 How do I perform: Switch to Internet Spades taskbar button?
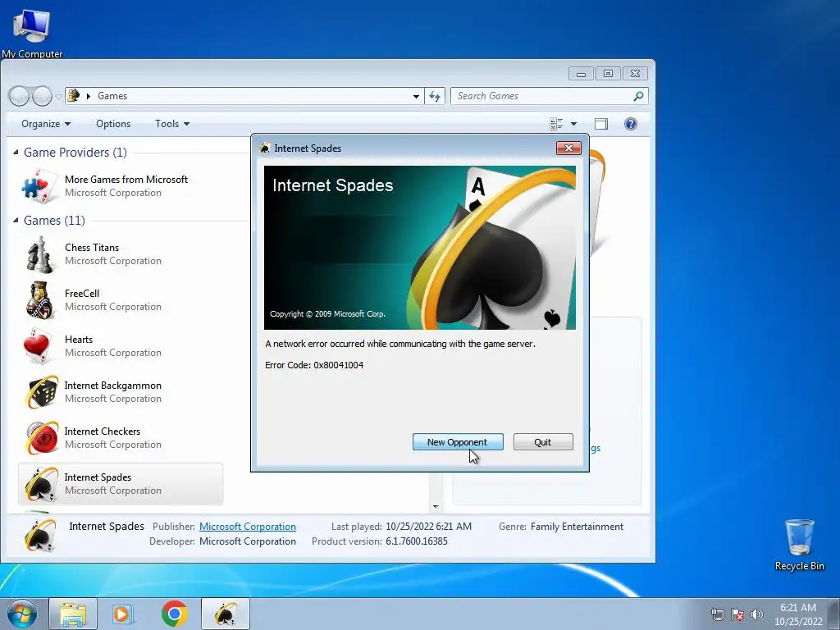(226, 614)
